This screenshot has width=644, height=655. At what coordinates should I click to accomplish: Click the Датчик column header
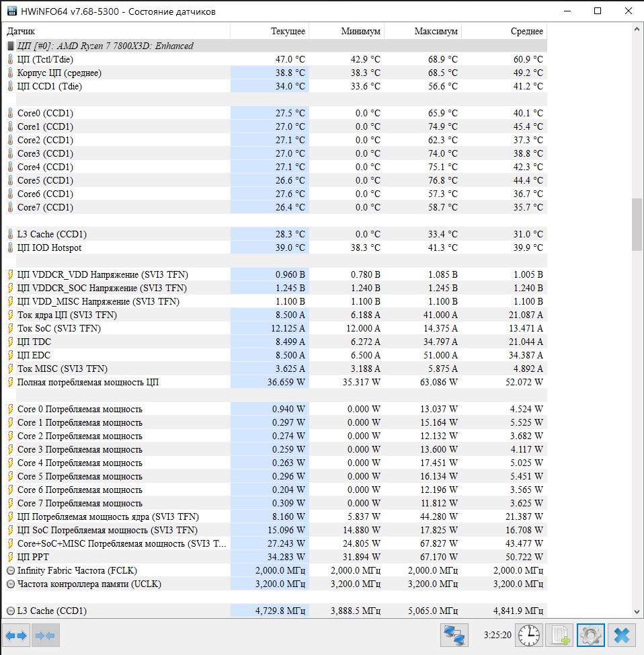118,32
